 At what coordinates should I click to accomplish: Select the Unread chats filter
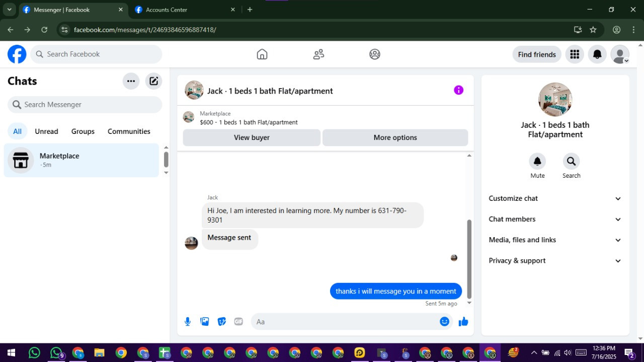click(46, 131)
